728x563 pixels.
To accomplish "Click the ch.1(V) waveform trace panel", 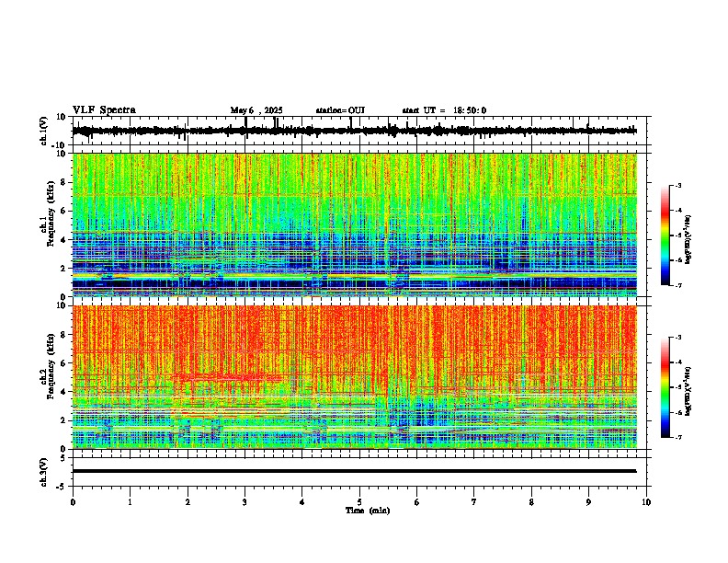I will coord(361,131).
